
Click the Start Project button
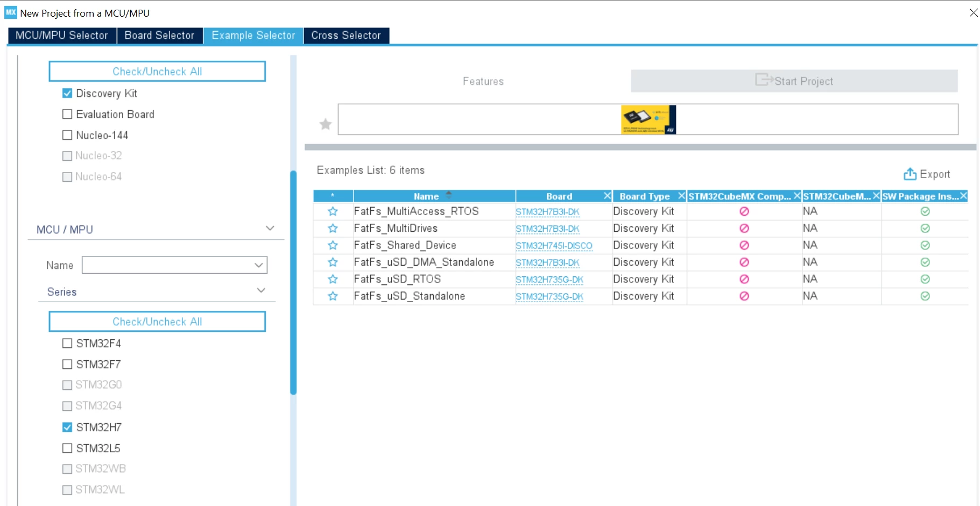click(x=794, y=81)
